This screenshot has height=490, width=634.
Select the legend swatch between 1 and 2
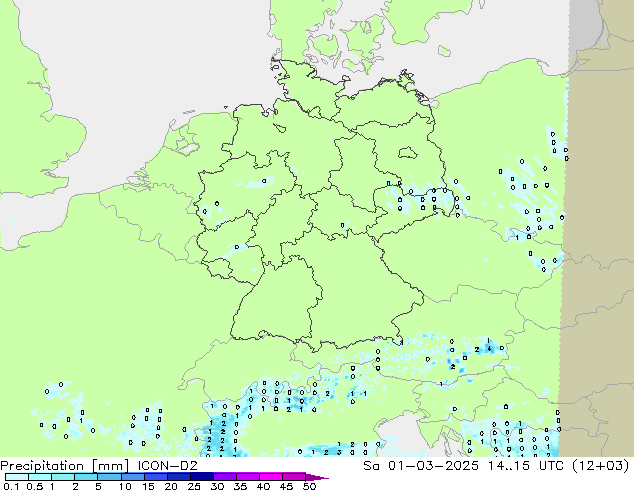click(63, 477)
